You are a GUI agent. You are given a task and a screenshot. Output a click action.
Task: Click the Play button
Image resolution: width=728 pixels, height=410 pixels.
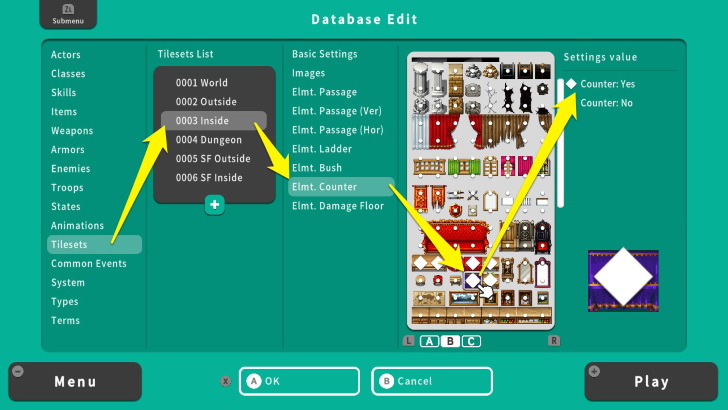click(x=651, y=382)
